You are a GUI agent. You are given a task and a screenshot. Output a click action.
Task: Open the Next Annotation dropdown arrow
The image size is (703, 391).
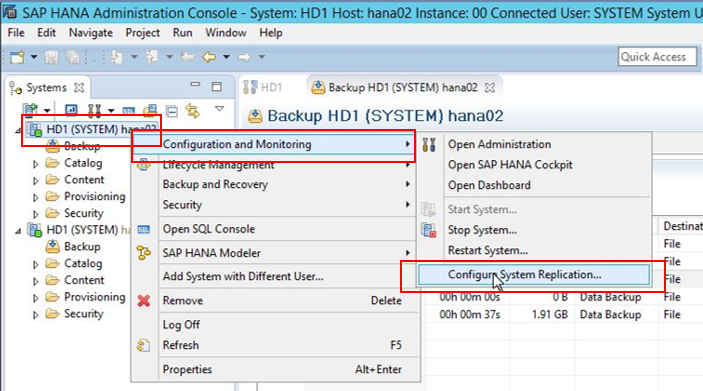134,57
